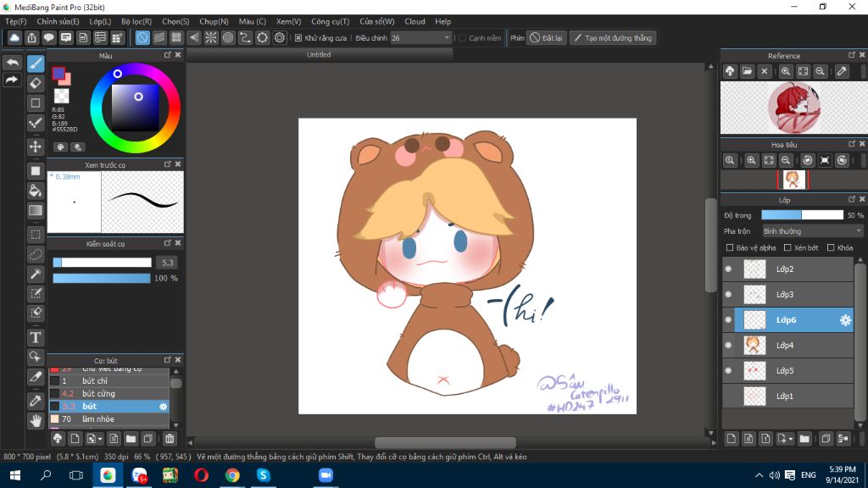Toggle the Khử răng cưa checkbox
This screenshot has height=488, width=868.
point(298,38)
